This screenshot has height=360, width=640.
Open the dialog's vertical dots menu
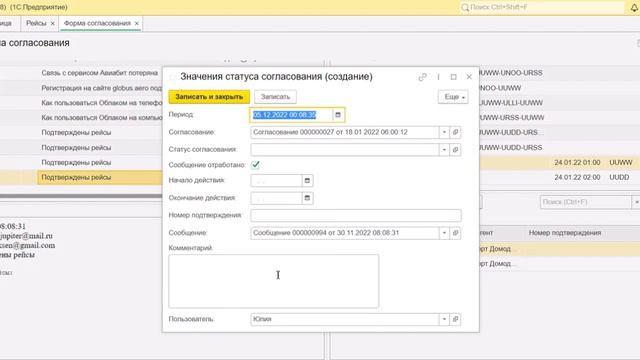(x=438, y=77)
